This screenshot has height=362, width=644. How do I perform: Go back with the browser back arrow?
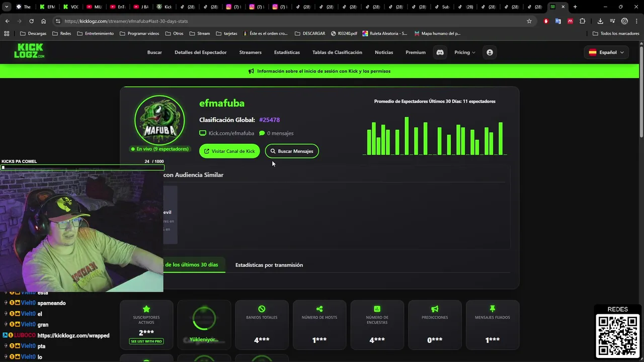tap(7, 21)
